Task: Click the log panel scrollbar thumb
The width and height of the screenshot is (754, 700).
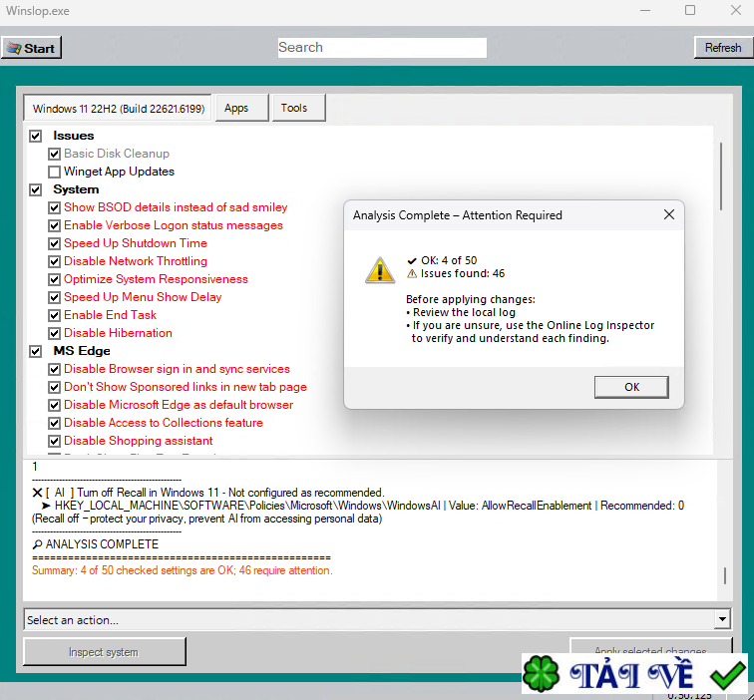Action: coord(725,575)
